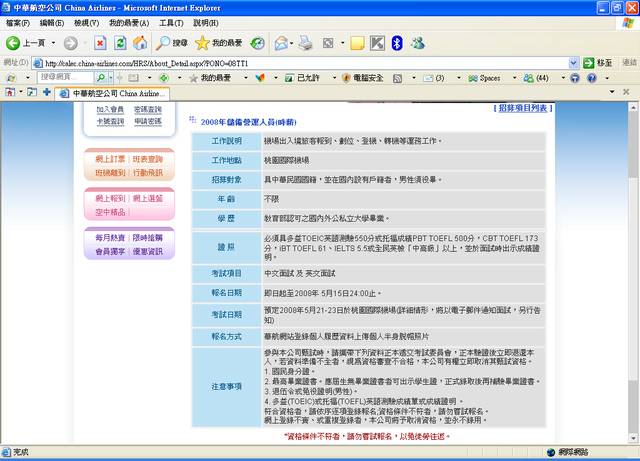Click the grey Forward arrow button

tap(71, 43)
